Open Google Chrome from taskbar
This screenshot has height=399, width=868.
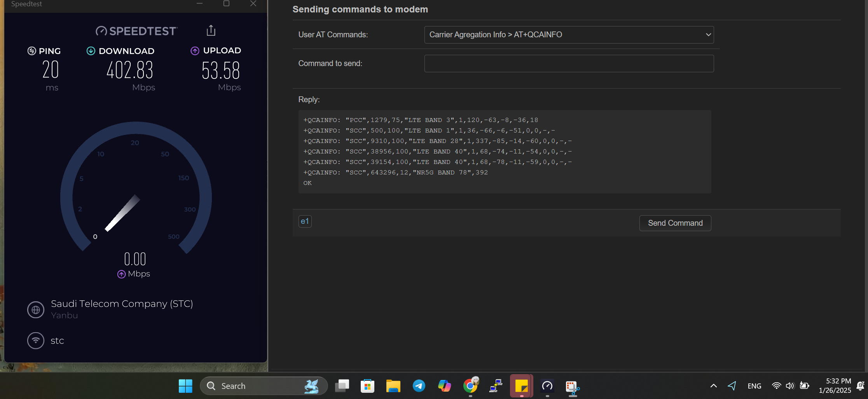(470, 386)
